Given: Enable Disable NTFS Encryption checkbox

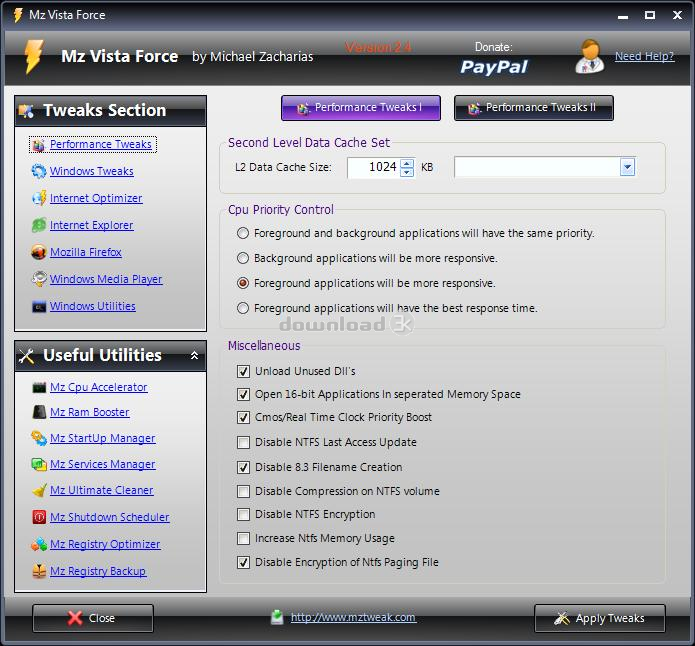Looking at the screenshot, I should pos(243,514).
